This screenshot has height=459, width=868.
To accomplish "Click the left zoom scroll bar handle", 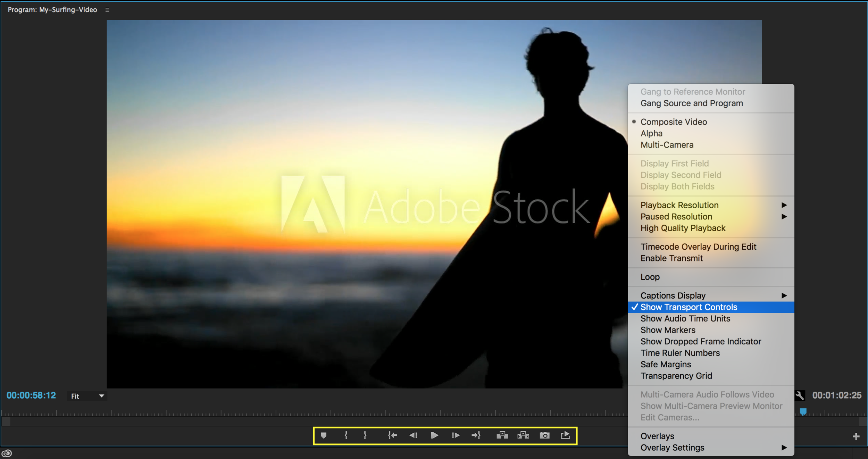I will tap(6, 421).
